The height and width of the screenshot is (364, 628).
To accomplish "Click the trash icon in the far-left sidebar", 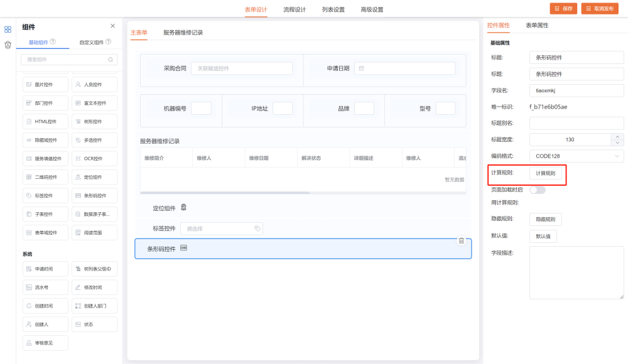I will click(x=8, y=45).
